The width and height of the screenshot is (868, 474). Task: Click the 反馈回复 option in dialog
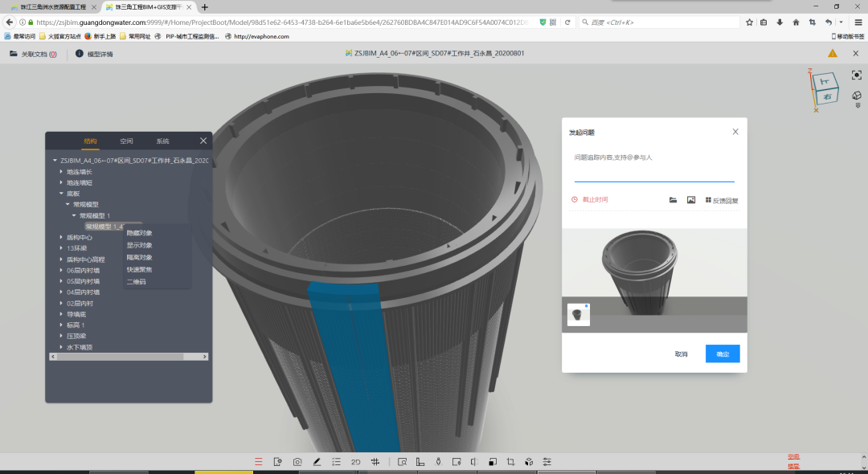tap(722, 200)
